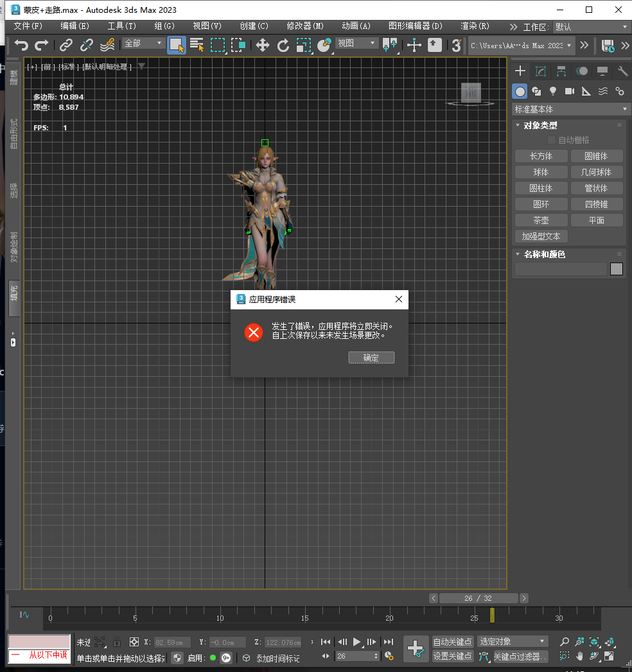The height and width of the screenshot is (672, 632).
Task: Collapse the 对象类型 rollout
Action: coord(540,126)
